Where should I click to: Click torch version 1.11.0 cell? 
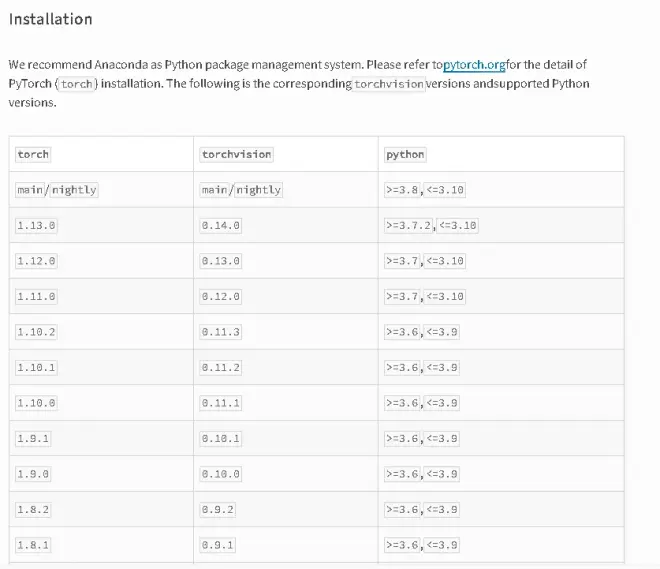click(37, 297)
